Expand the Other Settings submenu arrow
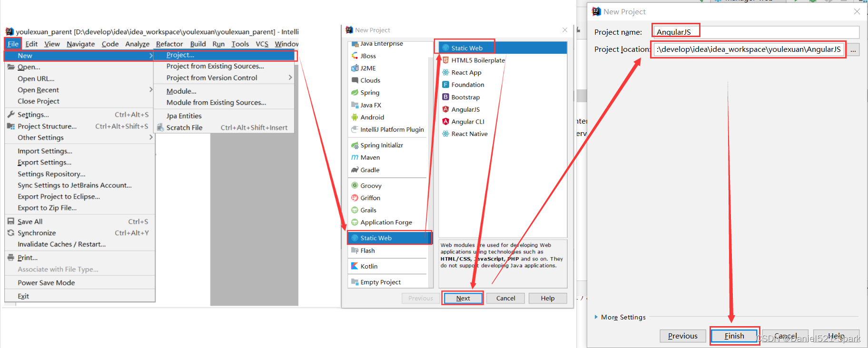 [151, 137]
